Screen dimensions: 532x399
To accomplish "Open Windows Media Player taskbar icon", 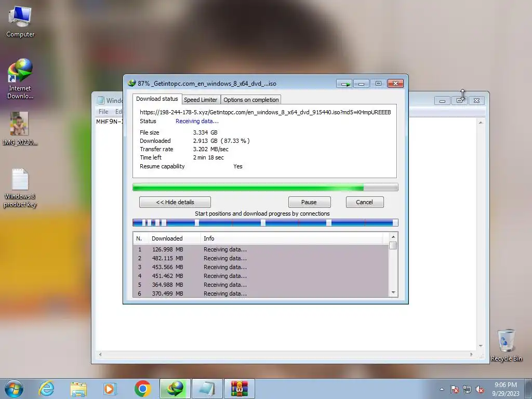I will [110, 389].
